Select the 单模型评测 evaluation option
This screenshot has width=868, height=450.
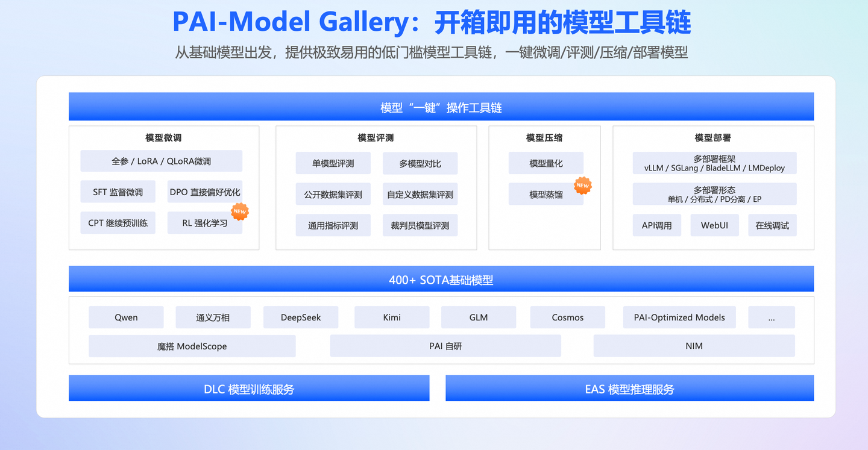click(x=333, y=163)
